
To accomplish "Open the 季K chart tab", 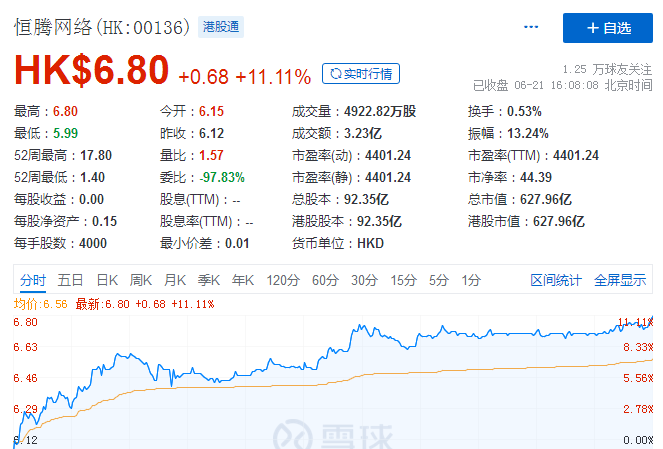I will click(208, 280).
